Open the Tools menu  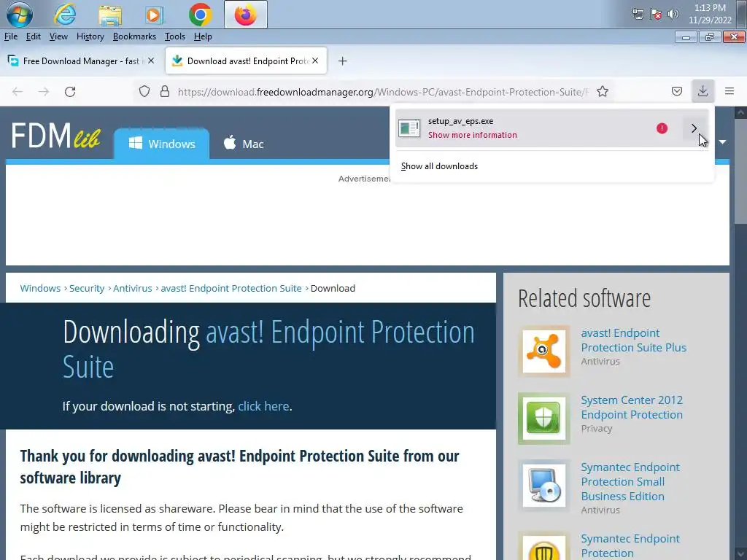click(175, 36)
